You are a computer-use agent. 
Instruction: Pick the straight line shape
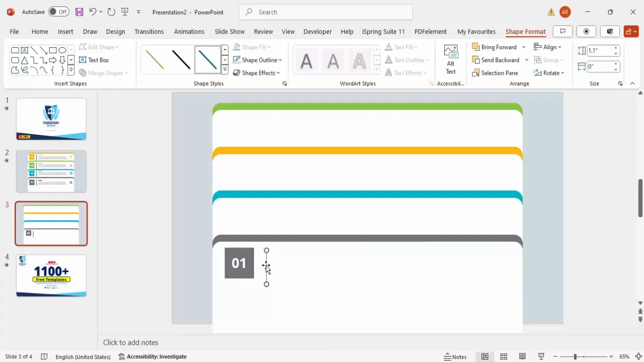click(x=34, y=50)
